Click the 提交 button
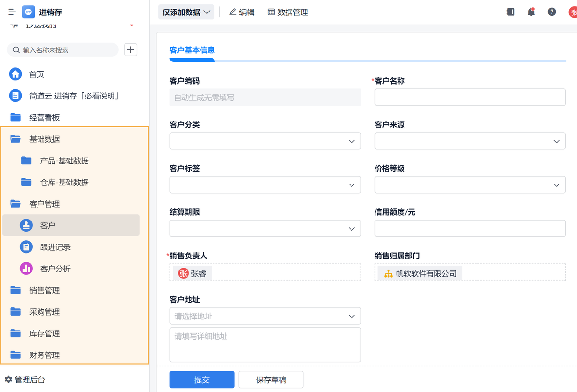Screen dimensions: 577x392 [202, 380]
